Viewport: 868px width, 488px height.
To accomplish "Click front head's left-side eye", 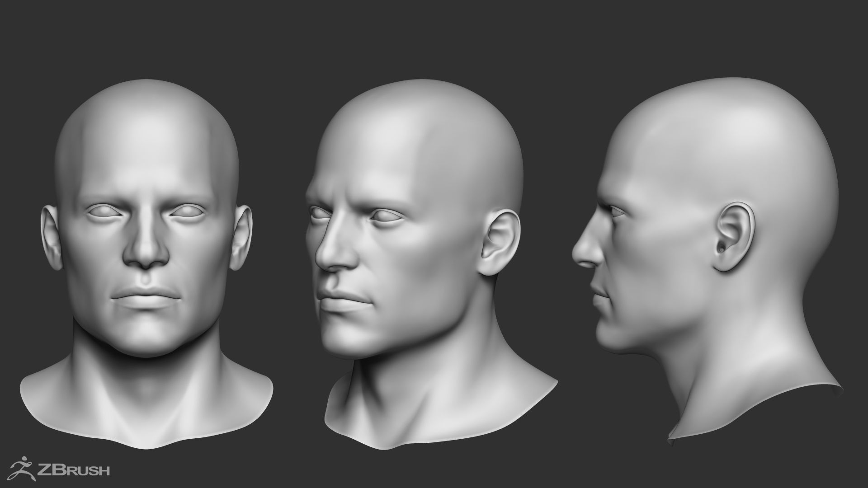I will click(x=105, y=211).
